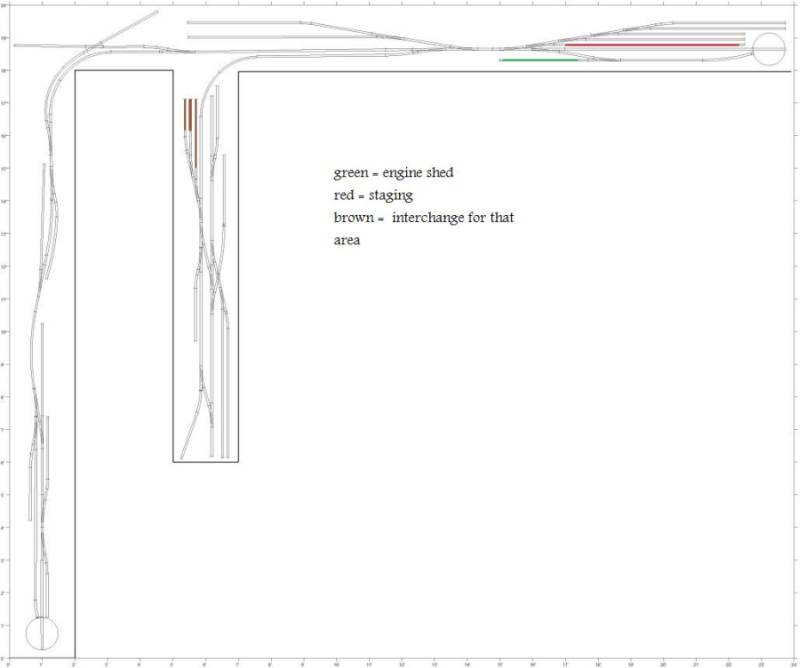Select the turntable circle at top right
The height and width of the screenshot is (668, 800).
[770, 48]
